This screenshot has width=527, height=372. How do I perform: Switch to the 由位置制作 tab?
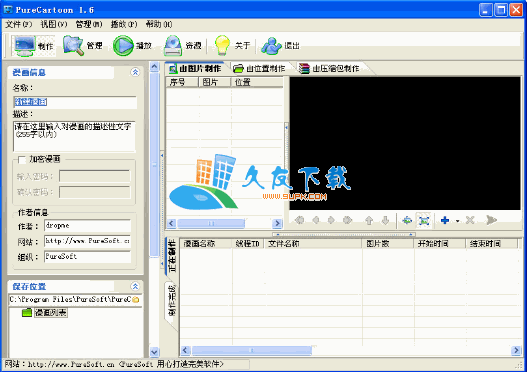coord(259,69)
